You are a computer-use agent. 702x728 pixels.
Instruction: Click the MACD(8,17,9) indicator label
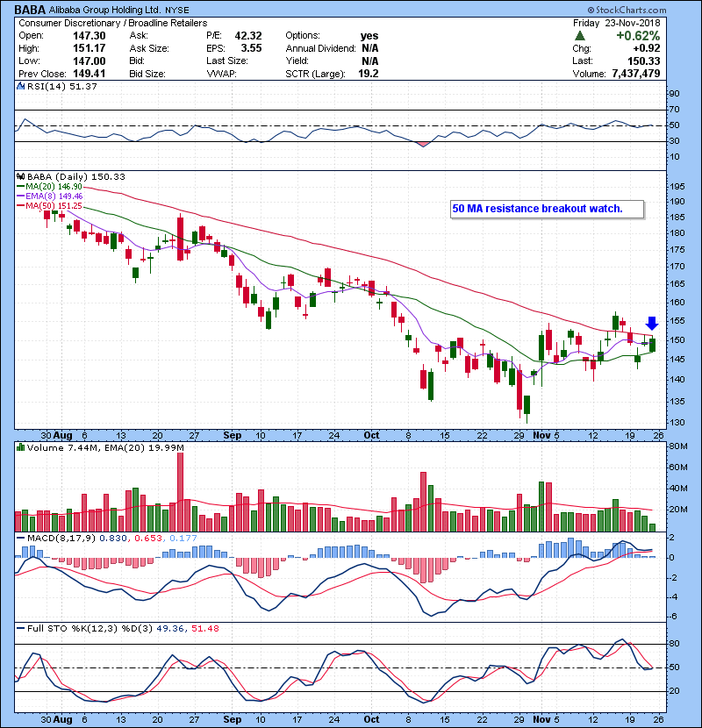(61, 539)
